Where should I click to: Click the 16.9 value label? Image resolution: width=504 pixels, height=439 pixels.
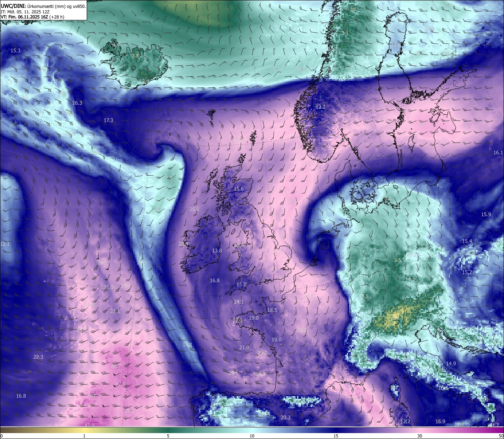coord(440,422)
